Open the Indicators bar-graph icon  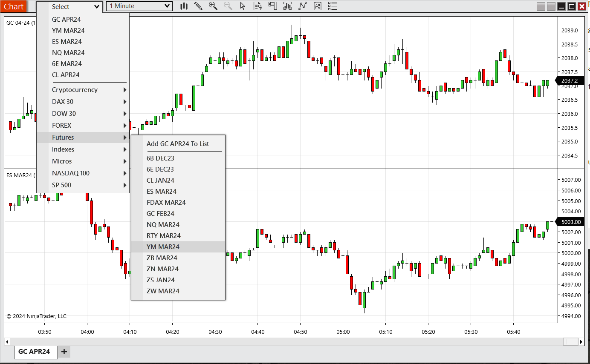pos(288,6)
